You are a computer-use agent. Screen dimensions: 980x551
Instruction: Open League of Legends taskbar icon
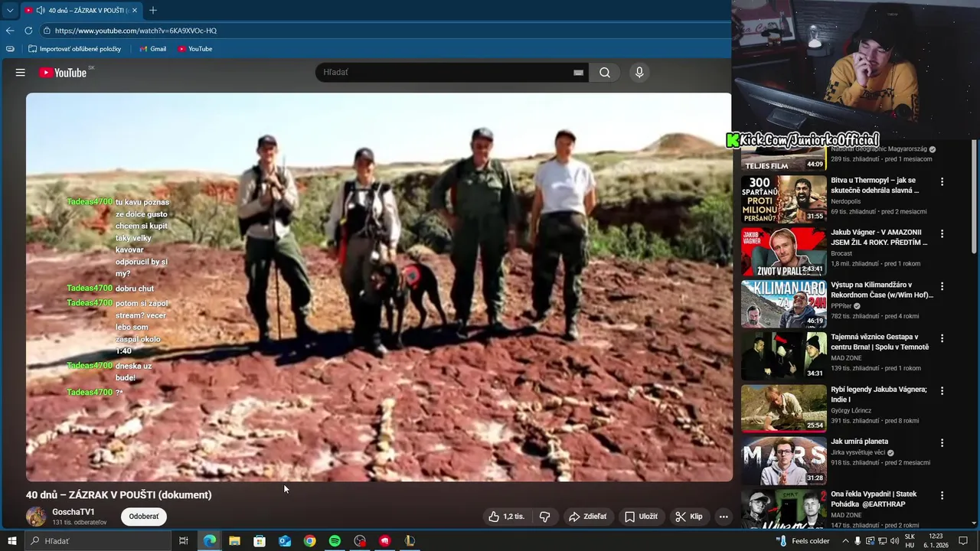(410, 541)
